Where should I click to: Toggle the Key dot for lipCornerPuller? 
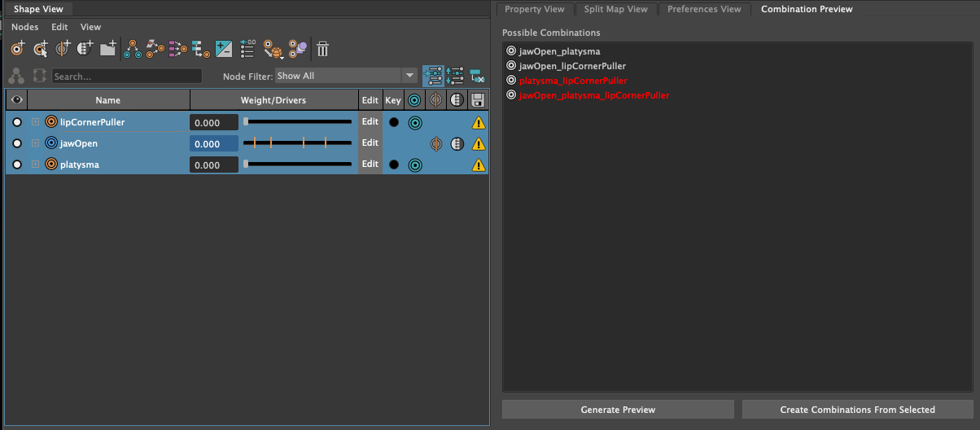(x=394, y=122)
